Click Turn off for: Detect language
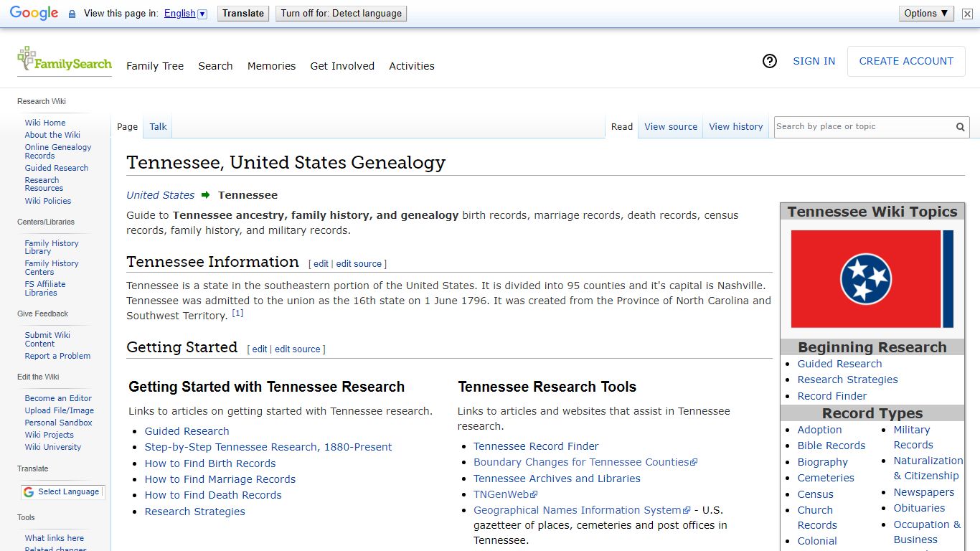 (x=341, y=14)
